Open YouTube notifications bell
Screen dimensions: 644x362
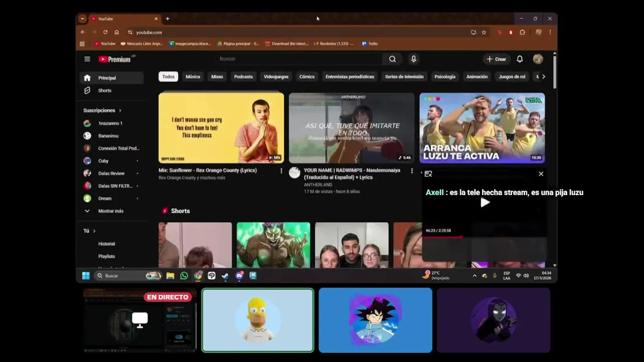[520, 59]
